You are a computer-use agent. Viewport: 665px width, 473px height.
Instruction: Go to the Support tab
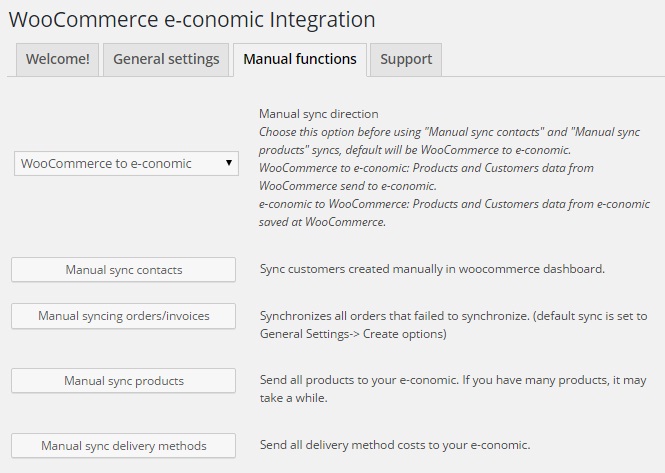pos(406,59)
